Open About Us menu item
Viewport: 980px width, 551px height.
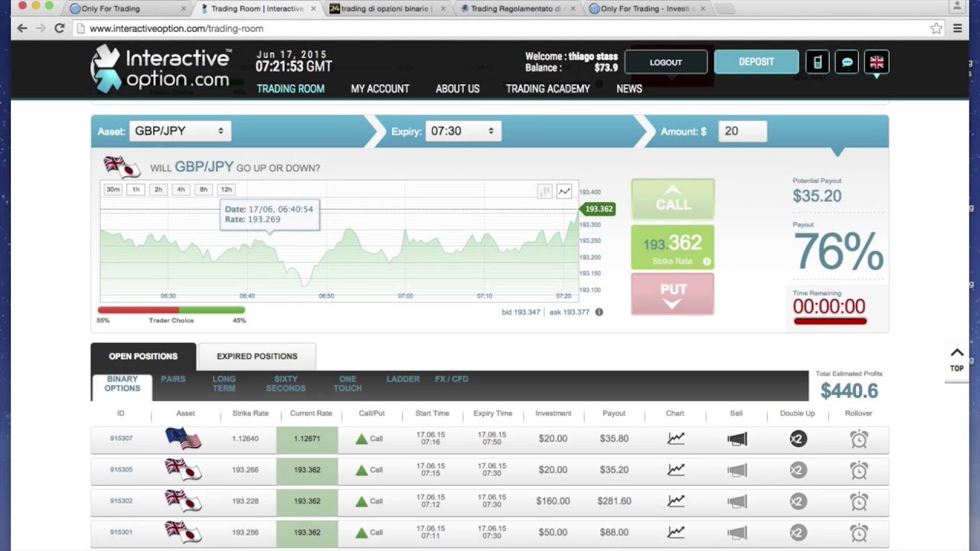(458, 89)
